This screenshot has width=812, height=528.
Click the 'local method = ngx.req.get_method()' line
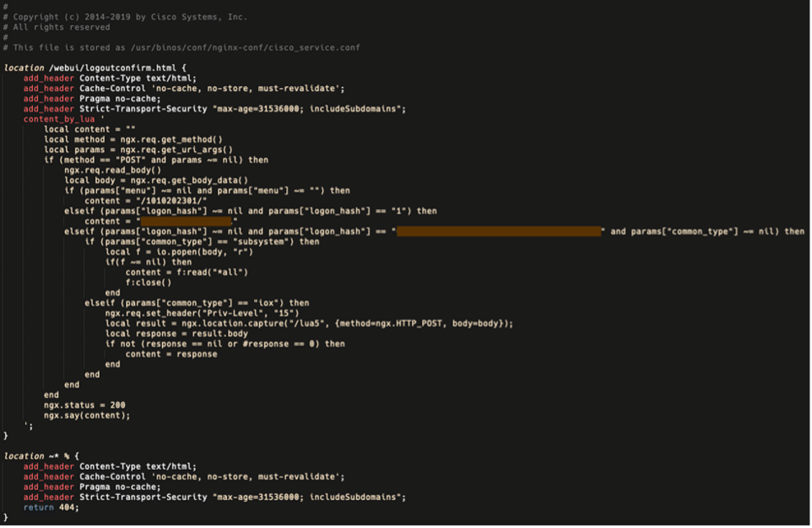pos(133,139)
